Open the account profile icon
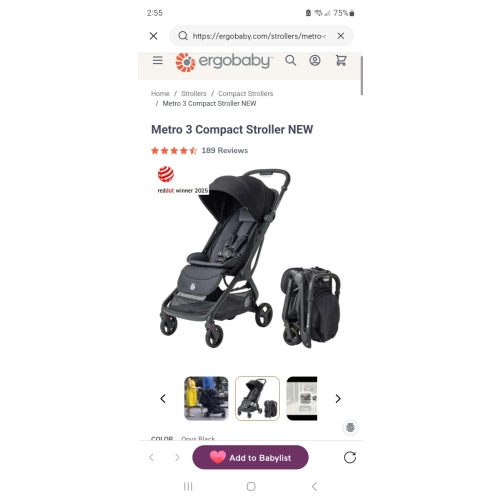The image size is (500, 500). (x=315, y=60)
